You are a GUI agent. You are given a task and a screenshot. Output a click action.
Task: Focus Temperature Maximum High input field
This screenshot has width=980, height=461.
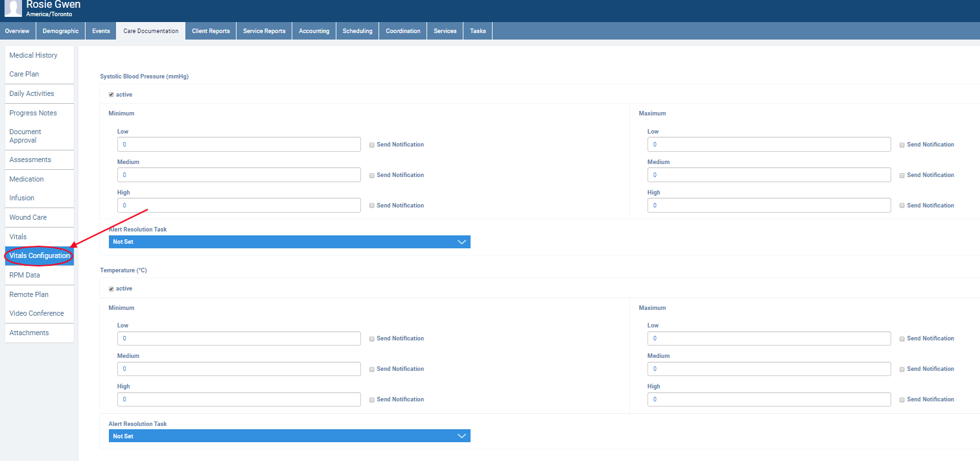coord(769,399)
